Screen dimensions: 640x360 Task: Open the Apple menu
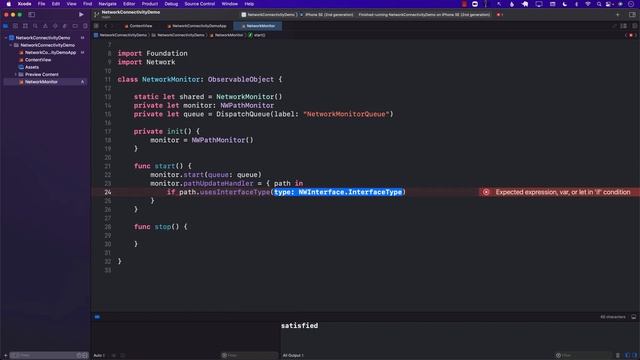click(8, 4)
